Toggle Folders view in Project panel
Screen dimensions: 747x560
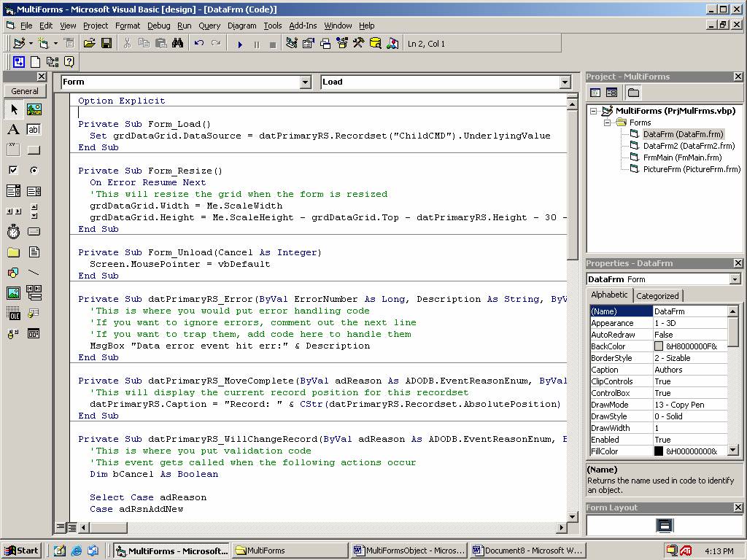(633, 93)
